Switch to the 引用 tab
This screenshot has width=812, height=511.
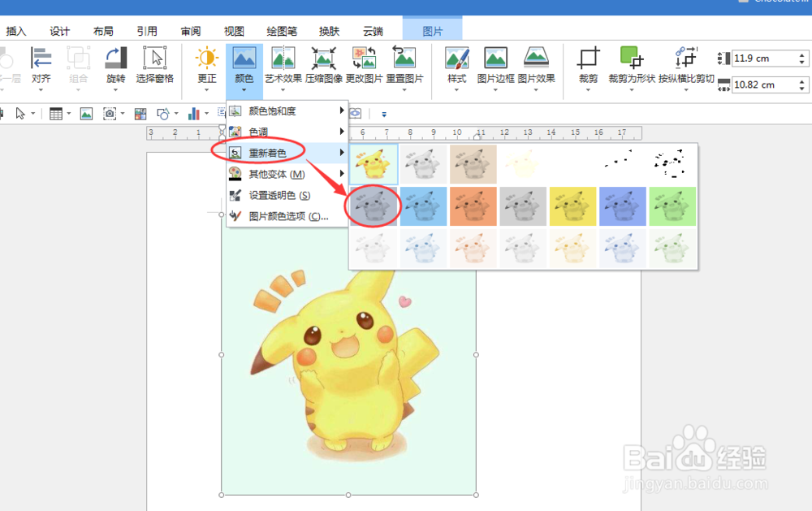[x=147, y=31]
